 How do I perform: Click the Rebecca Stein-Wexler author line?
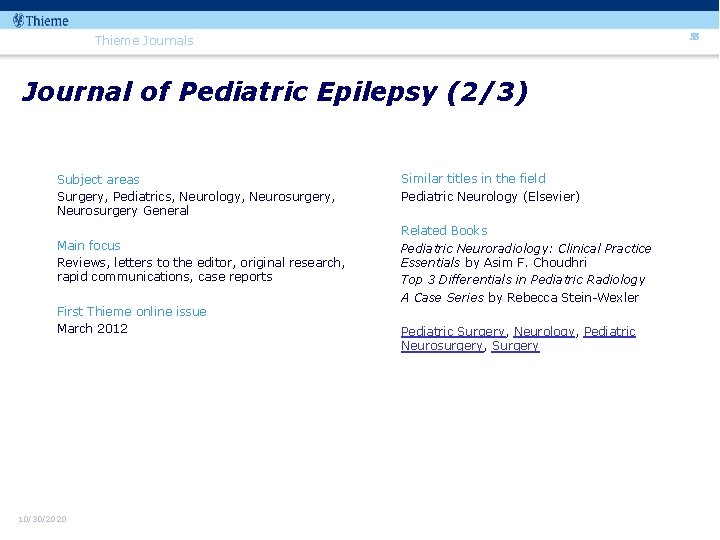(x=520, y=298)
